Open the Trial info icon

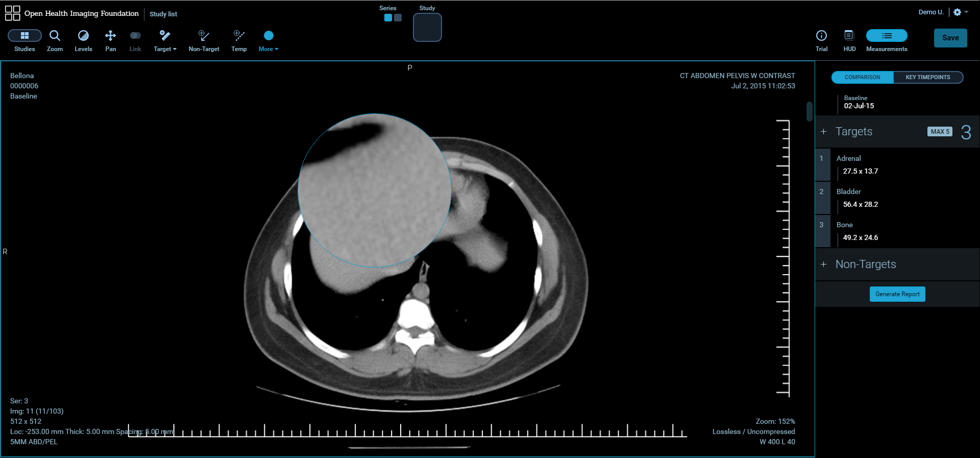tap(821, 40)
